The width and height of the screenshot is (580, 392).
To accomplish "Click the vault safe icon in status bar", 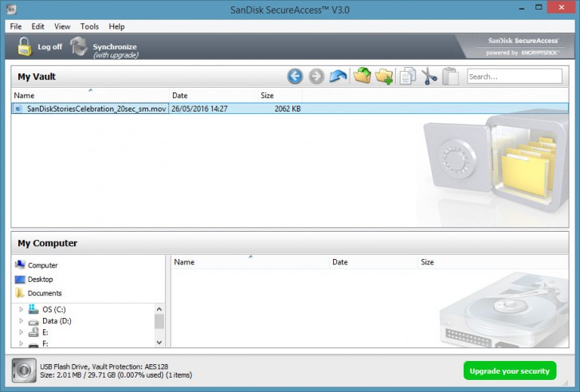I will [x=24, y=370].
